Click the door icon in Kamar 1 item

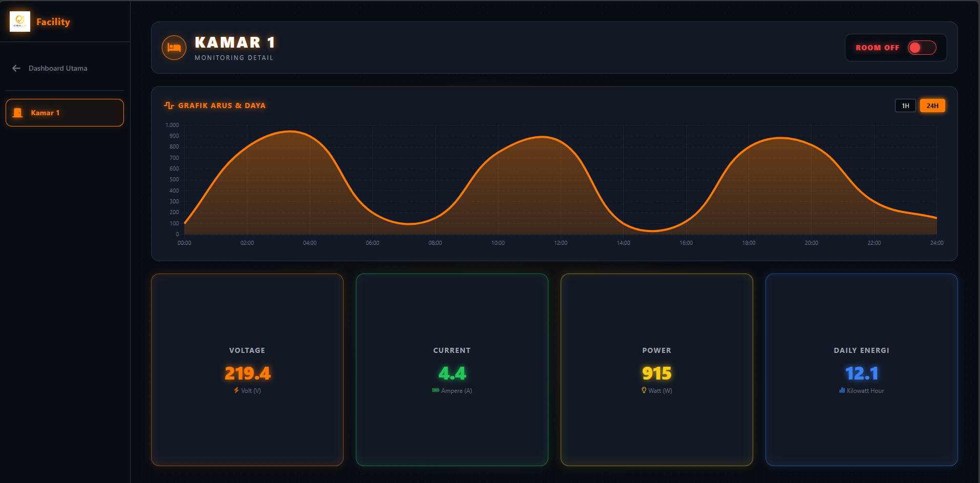[x=18, y=113]
